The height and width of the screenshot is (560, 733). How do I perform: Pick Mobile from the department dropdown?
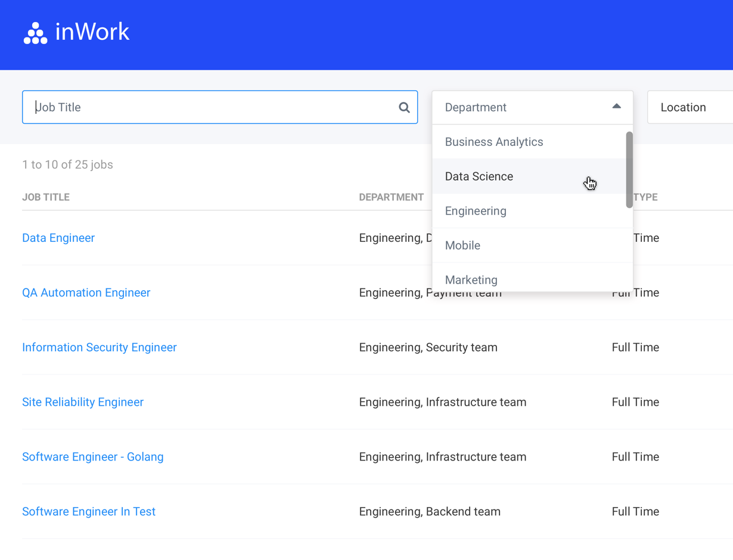462,245
